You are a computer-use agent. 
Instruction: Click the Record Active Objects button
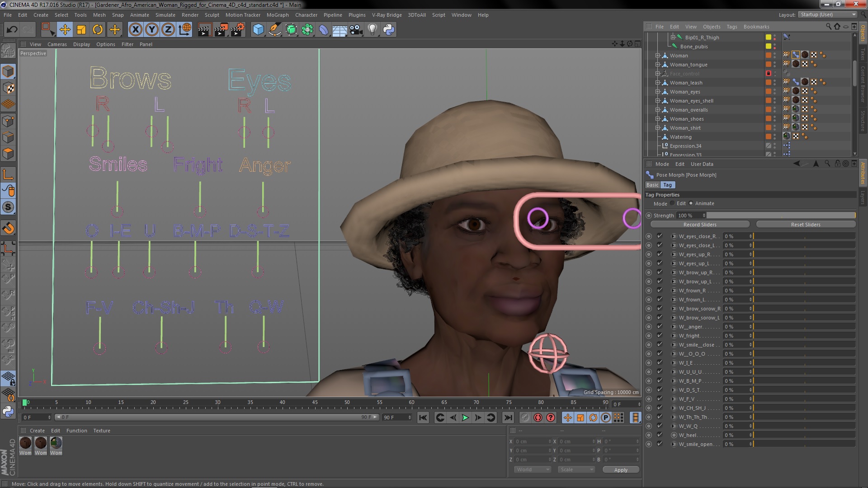(x=525, y=418)
